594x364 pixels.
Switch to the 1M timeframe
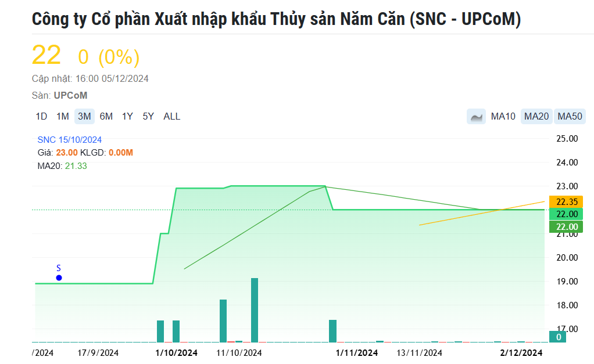tap(63, 116)
